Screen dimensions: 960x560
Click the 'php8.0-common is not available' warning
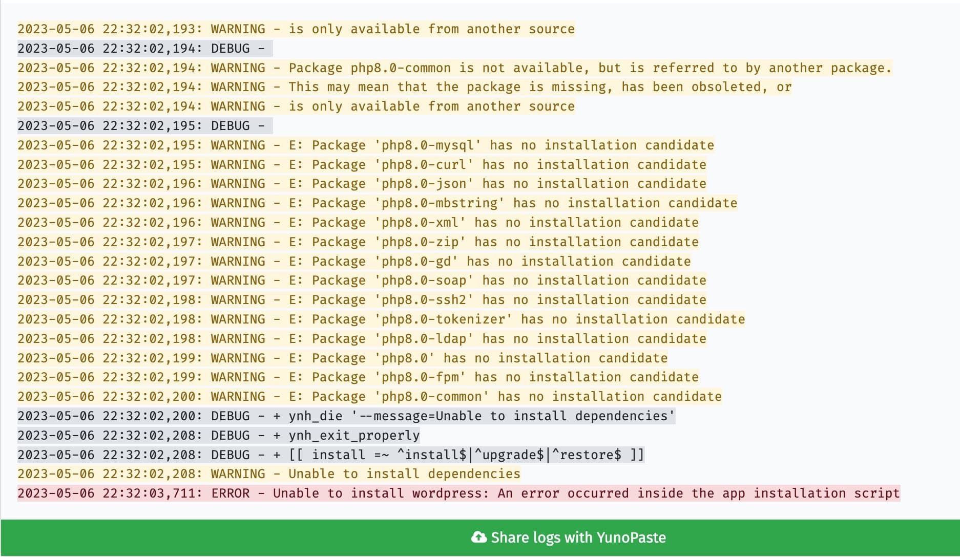pos(455,68)
